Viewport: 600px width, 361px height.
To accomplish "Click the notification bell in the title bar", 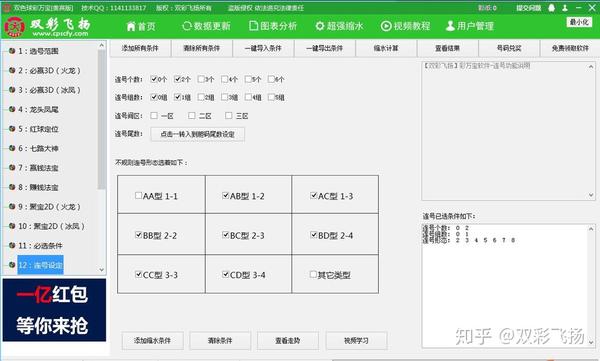I will coord(551,8).
